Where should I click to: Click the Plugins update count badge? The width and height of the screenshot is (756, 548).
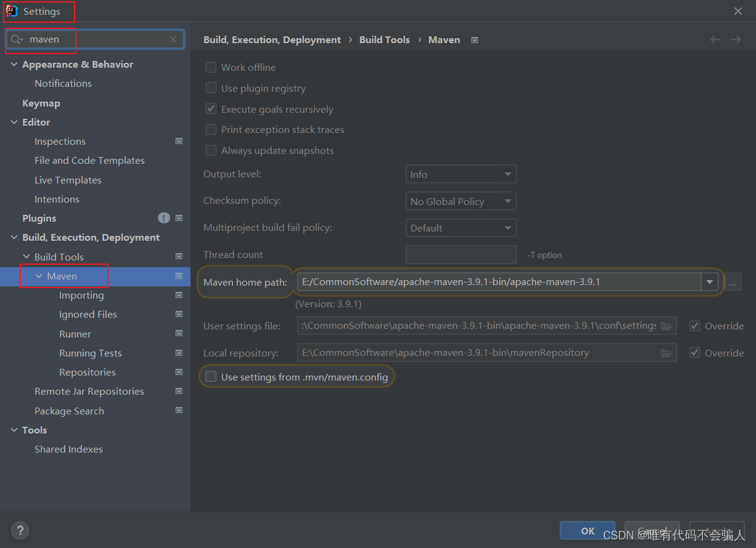[164, 218]
